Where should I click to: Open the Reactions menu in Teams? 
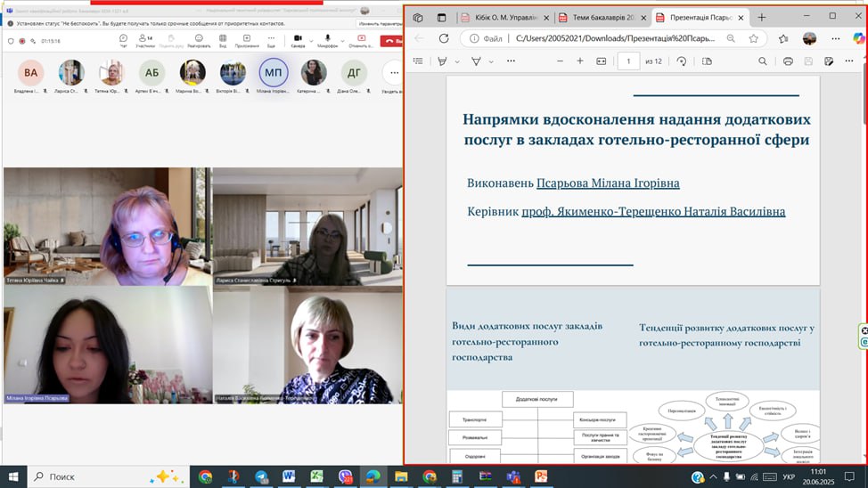click(199, 39)
